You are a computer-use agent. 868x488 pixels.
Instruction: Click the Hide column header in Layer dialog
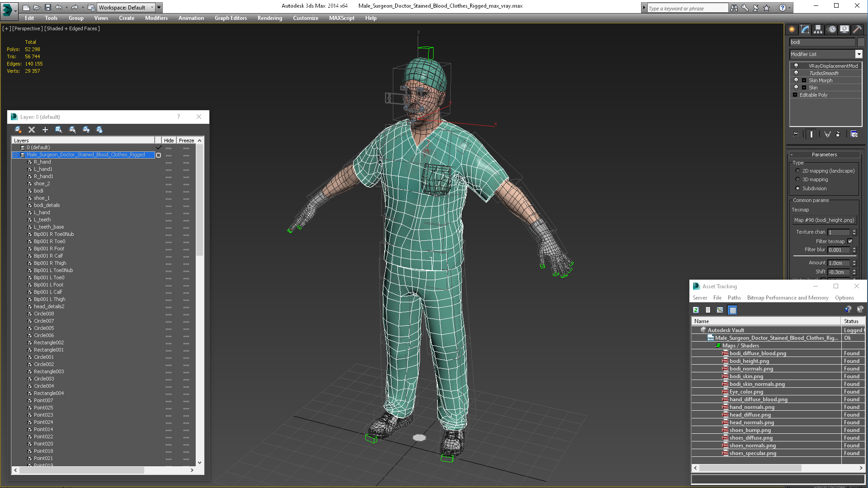(169, 141)
